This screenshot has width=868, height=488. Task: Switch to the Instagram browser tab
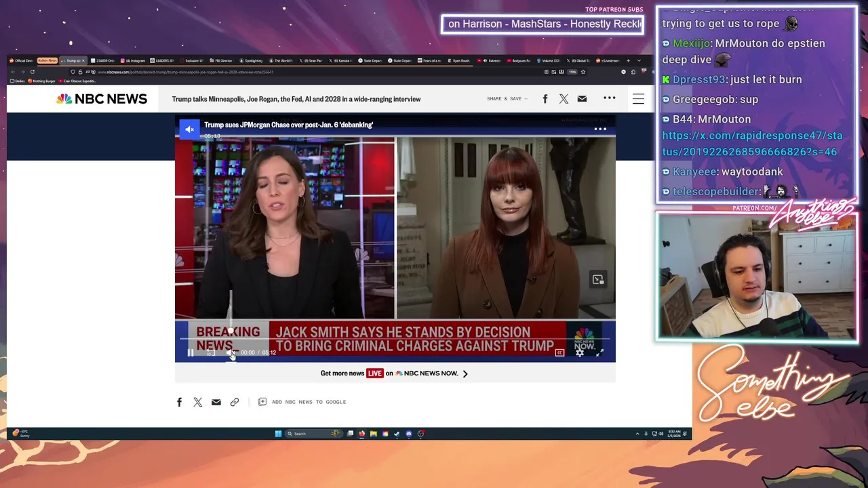coord(132,60)
